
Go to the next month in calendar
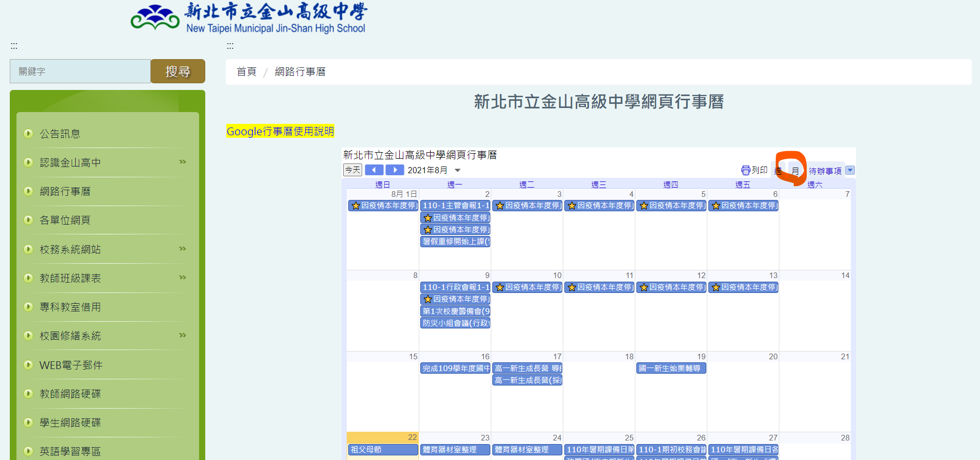tap(395, 170)
